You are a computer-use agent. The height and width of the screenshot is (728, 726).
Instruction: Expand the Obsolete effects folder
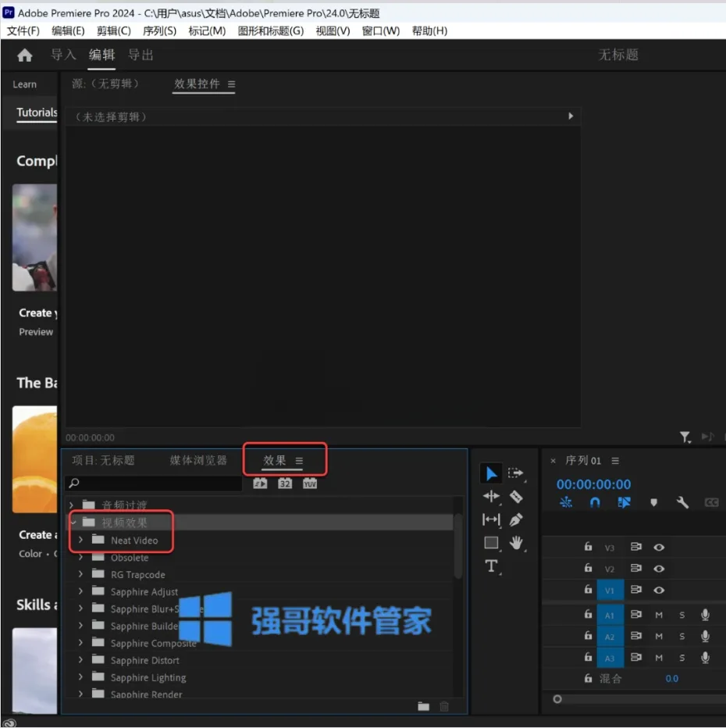coord(80,557)
